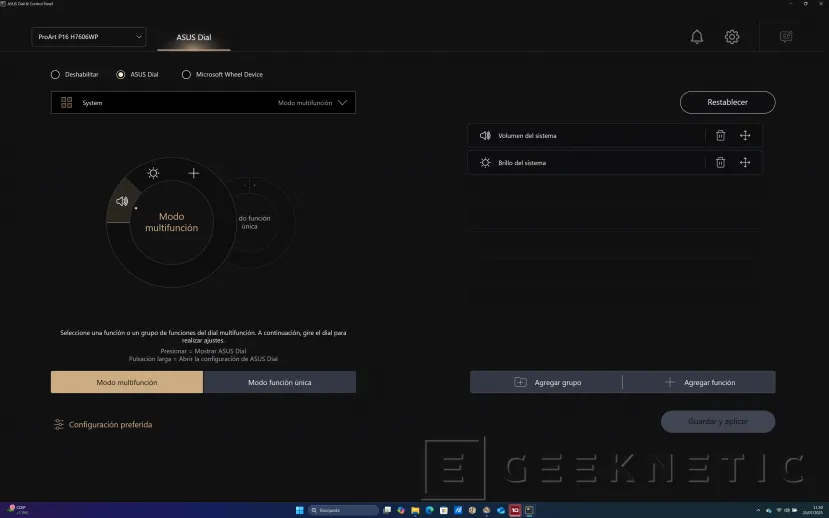
Task: Click the feedback notepad icon
Action: click(x=786, y=36)
